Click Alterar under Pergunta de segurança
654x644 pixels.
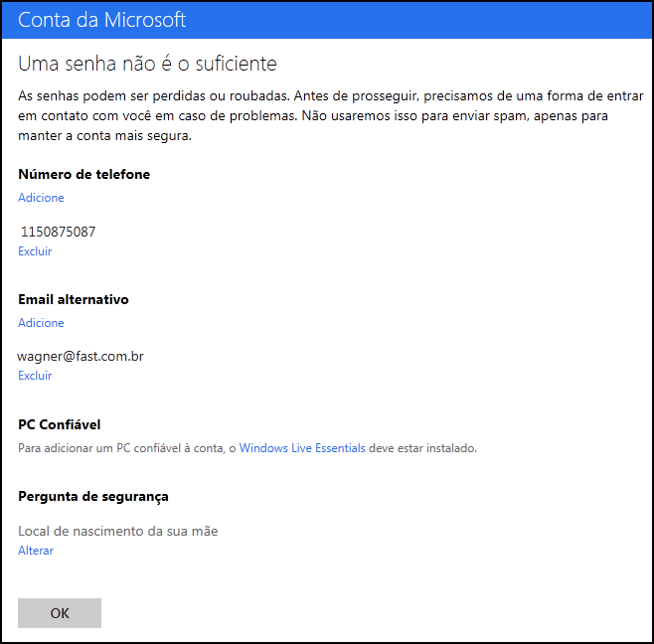pyautogui.click(x=36, y=551)
